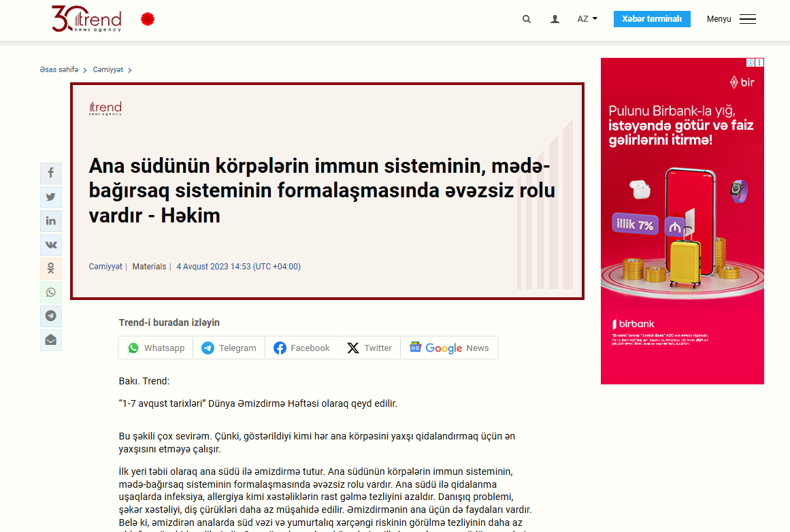Open the user account icon
Screen dimensions: 790x532
[x=555, y=19]
